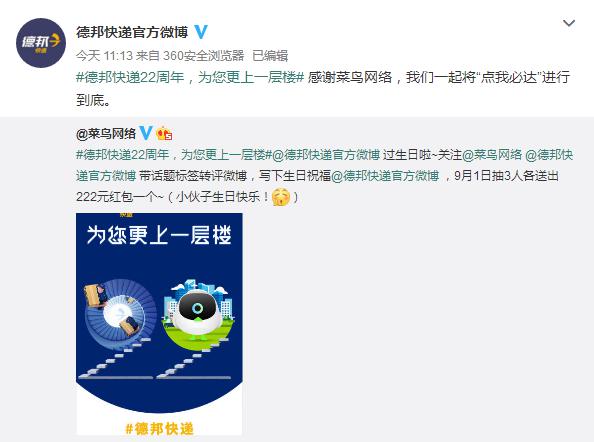
Task: Open the Deppon Express round profile avatar
Action: pos(41,43)
